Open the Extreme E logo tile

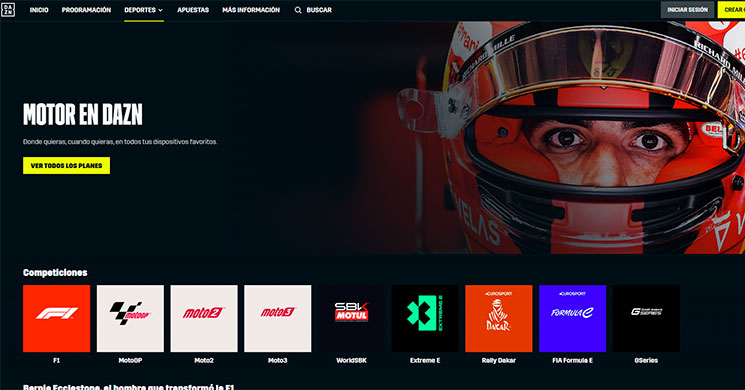click(x=425, y=318)
